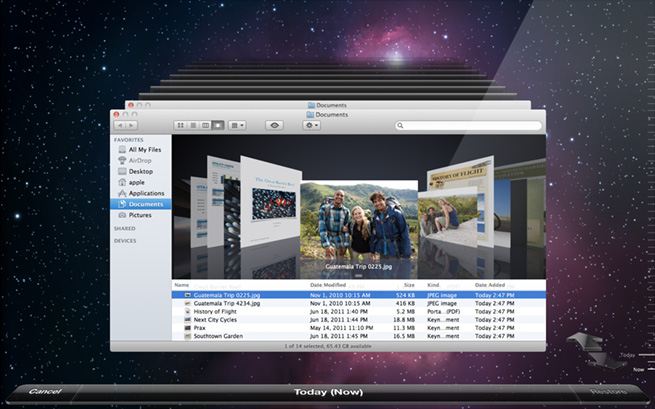
Task: Open the item arrangement dropdown
Action: [x=237, y=125]
